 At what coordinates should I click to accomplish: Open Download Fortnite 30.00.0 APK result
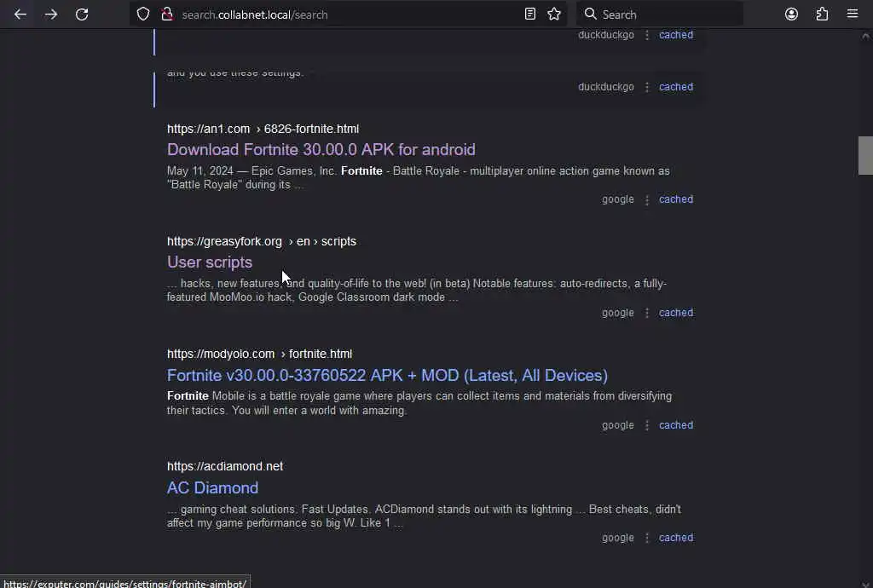click(x=321, y=150)
